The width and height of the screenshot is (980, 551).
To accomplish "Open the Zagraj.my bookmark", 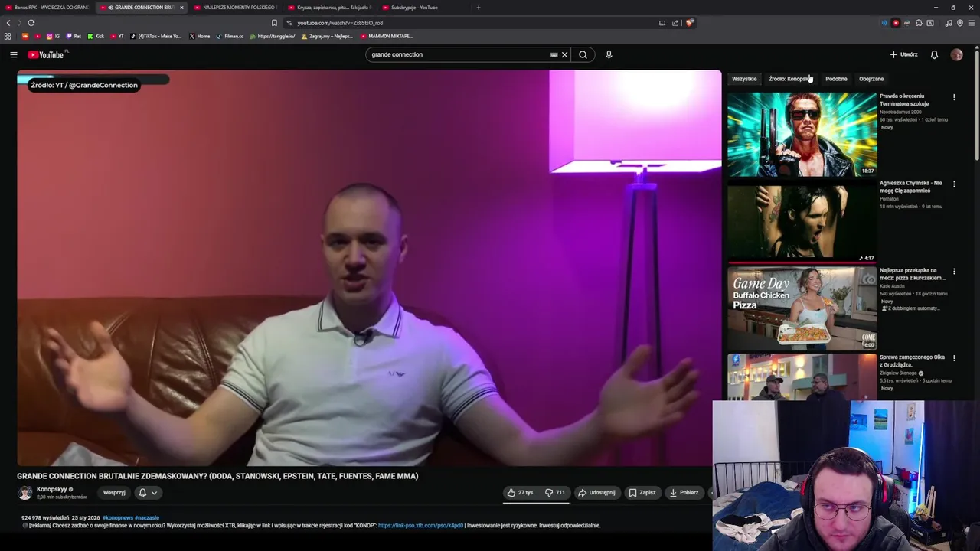I will [x=328, y=36].
